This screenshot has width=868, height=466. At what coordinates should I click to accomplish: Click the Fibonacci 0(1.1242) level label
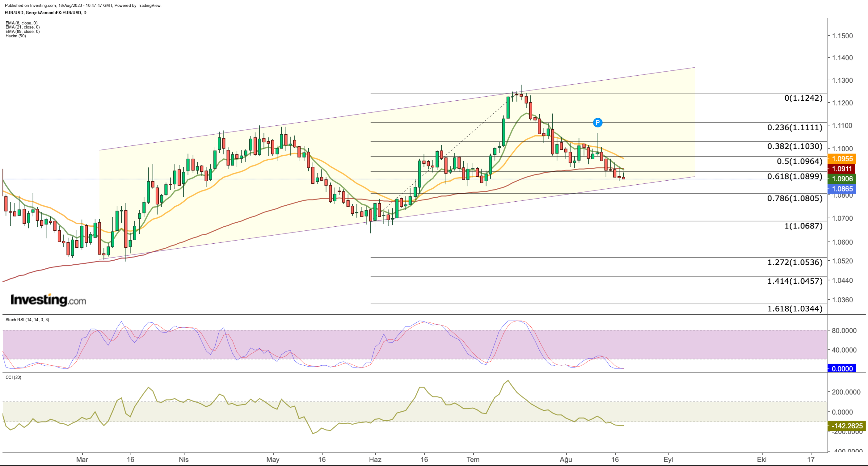(x=803, y=98)
